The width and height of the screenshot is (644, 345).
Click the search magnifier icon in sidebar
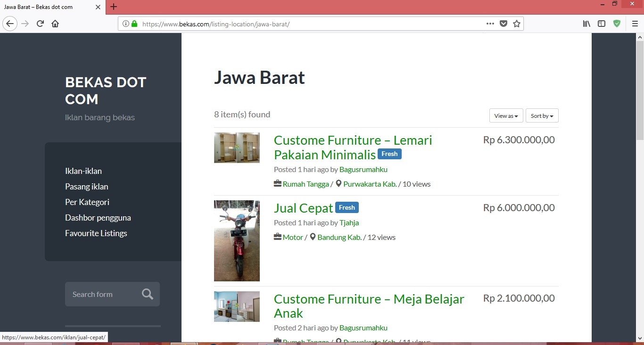click(x=148, y=294)
